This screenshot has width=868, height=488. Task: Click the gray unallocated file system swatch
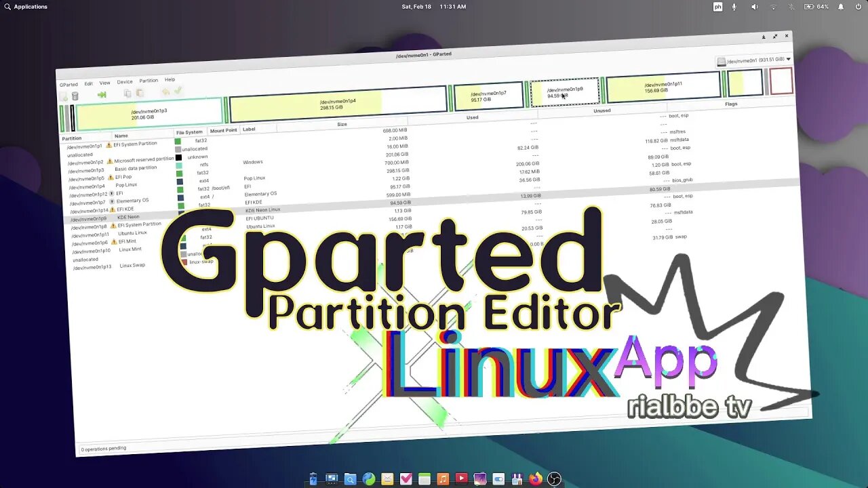[x=178, y=149]
